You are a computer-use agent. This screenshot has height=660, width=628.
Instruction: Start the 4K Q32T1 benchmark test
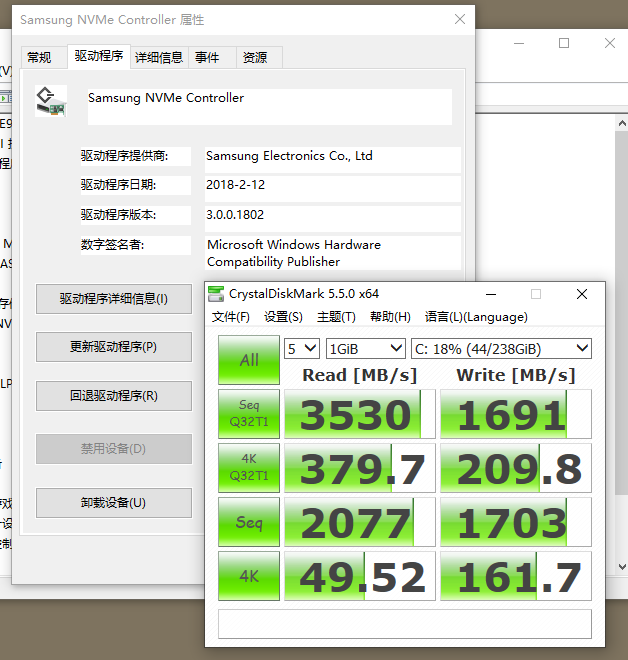point(249,468)
